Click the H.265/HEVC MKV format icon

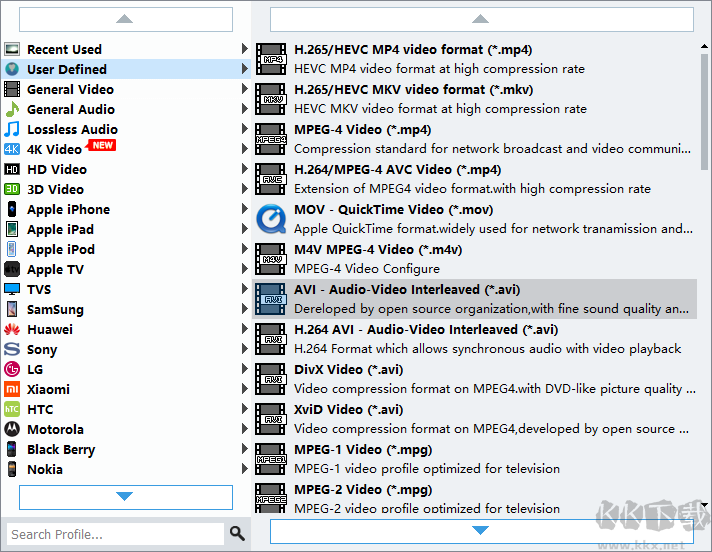tap(270, 99)
